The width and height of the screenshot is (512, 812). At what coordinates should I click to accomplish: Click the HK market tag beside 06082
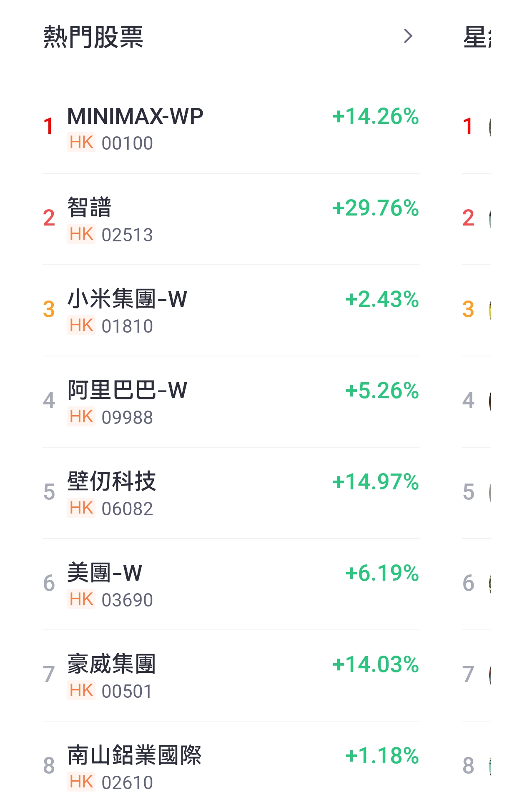(81, 508)
